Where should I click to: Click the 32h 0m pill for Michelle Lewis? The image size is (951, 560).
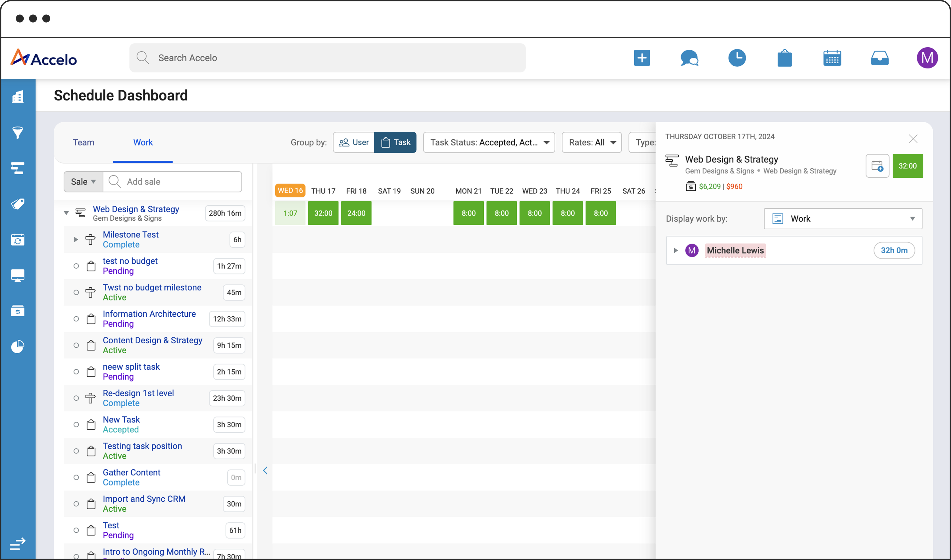(x=894, y=250)
